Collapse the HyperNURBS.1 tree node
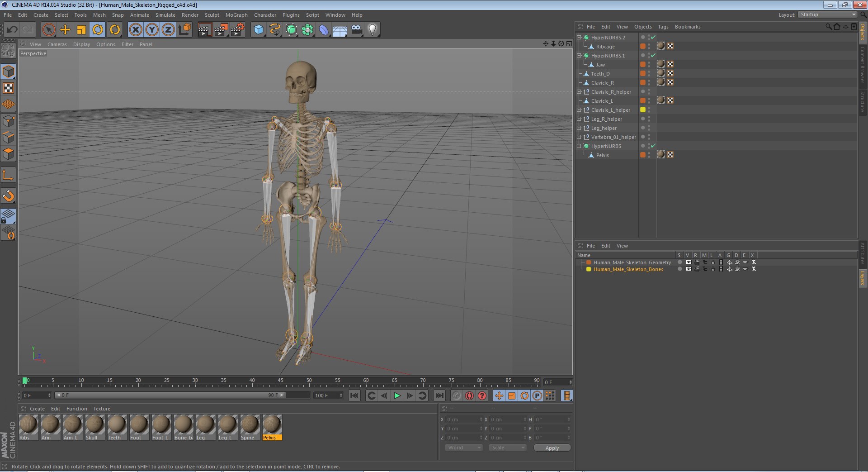Viewport: 868px width, 472px height. click(579, 56)
